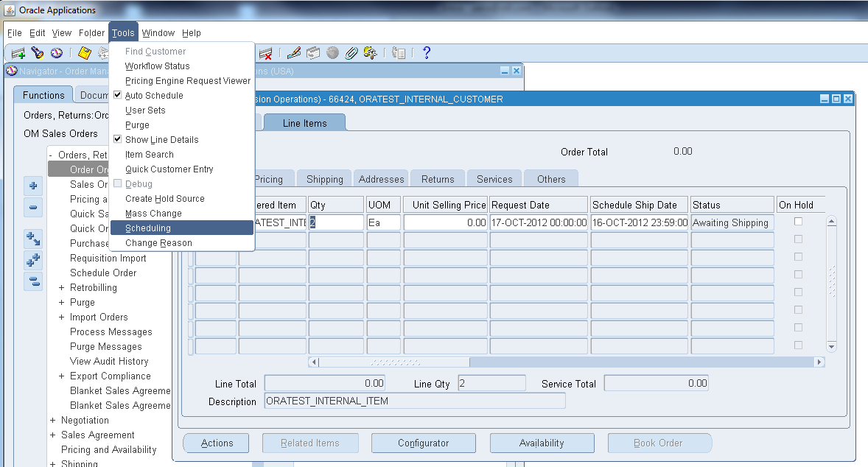Screen dimensions: 868x467
Task: Open the Configurator
Action: coord(423,443)
